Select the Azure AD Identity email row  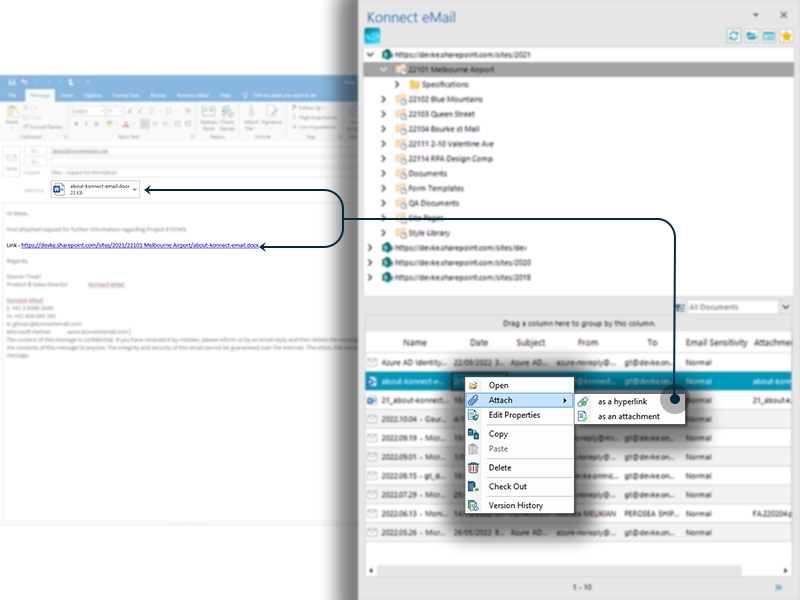578,362
